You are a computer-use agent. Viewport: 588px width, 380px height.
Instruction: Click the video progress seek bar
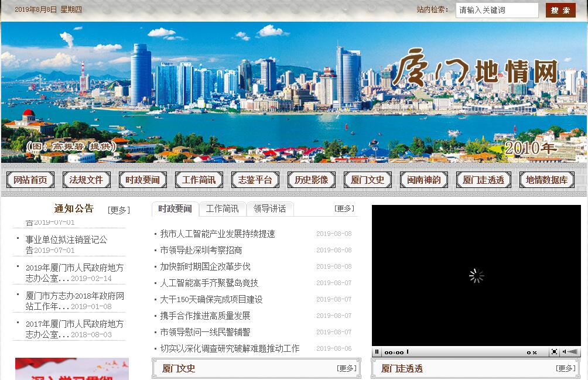click(x=463, y=352)
